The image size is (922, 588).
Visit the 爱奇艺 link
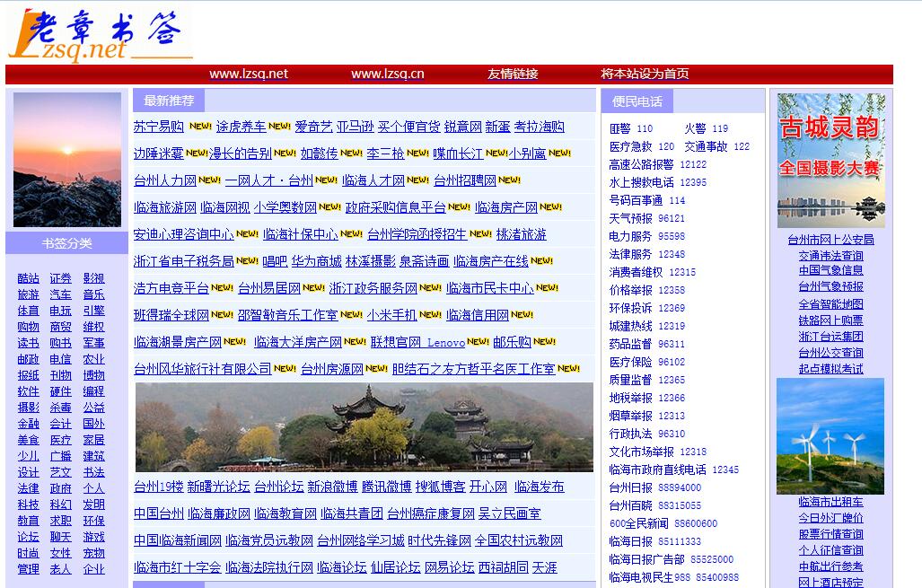click(x=313, y=127)
